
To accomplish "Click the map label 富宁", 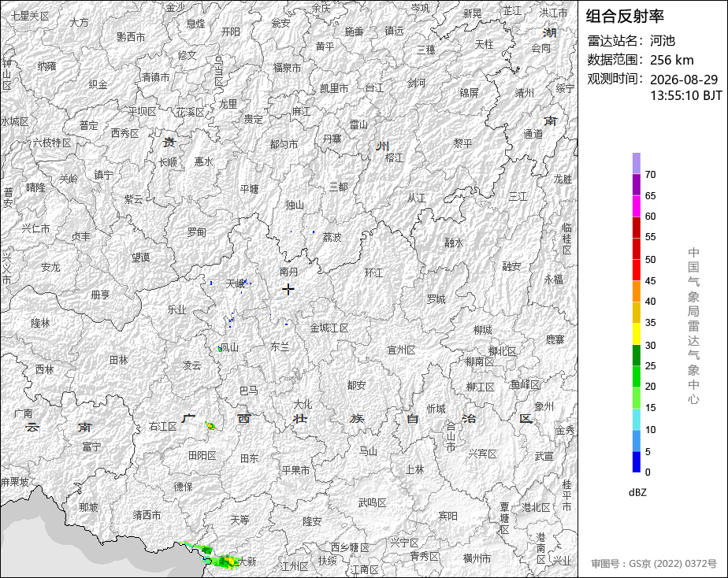I will coord(91,446).
